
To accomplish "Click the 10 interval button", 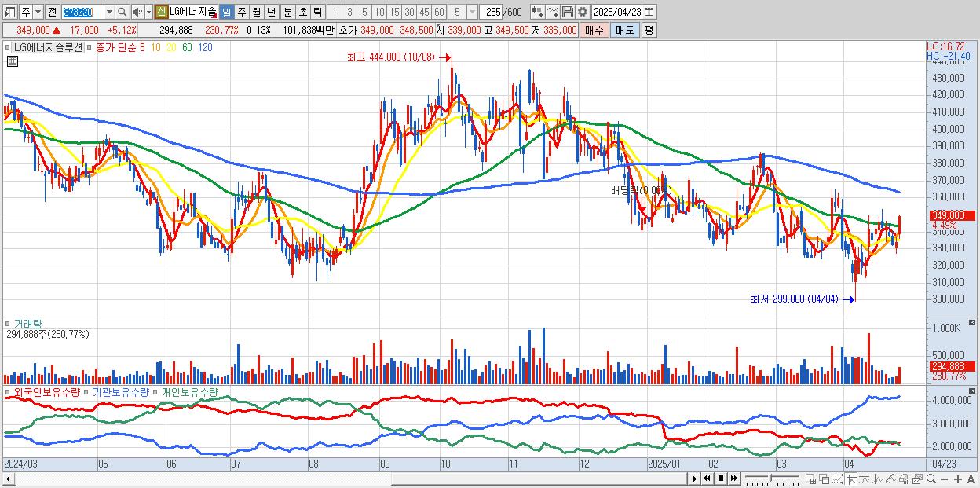I will pyautogui.click(x=379, y=12).
